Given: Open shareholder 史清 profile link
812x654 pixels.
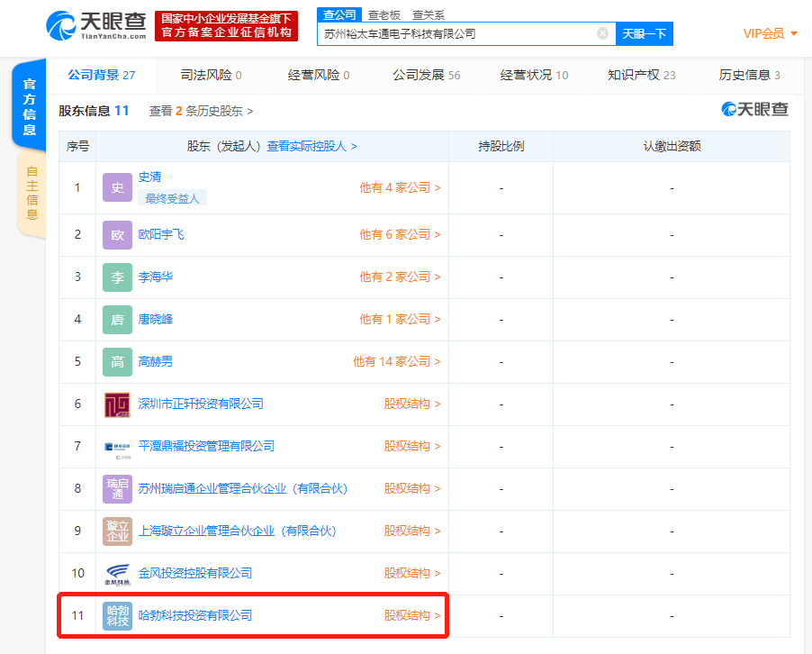Looking at the screenshot, I should [x=149, y=177].
